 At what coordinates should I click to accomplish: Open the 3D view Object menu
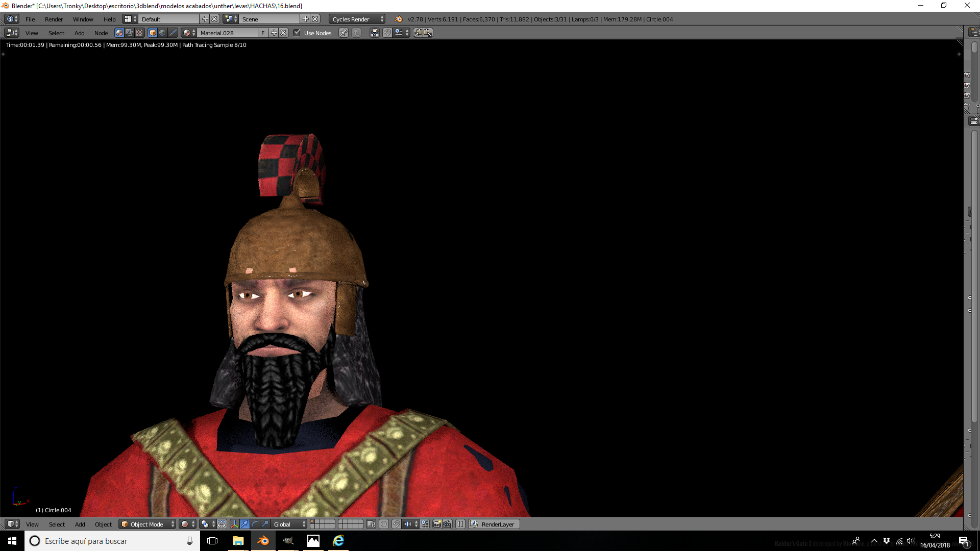(103, 524)
